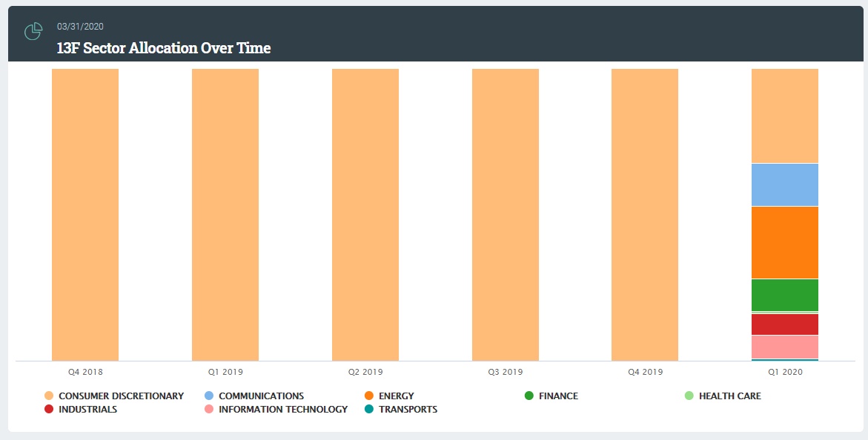Click the Finance legend green dot
Viewport: 868px width, 440px height.
click(x=529, y=396)
